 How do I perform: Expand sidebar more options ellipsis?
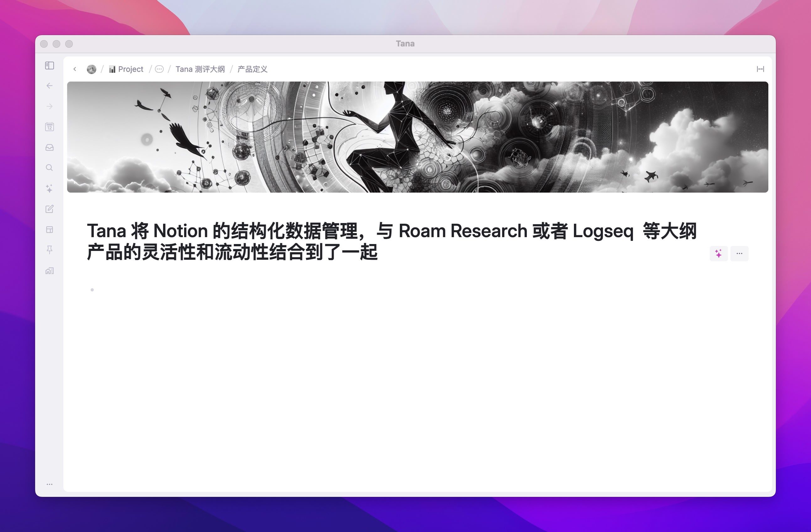click(x=50, y=484)
